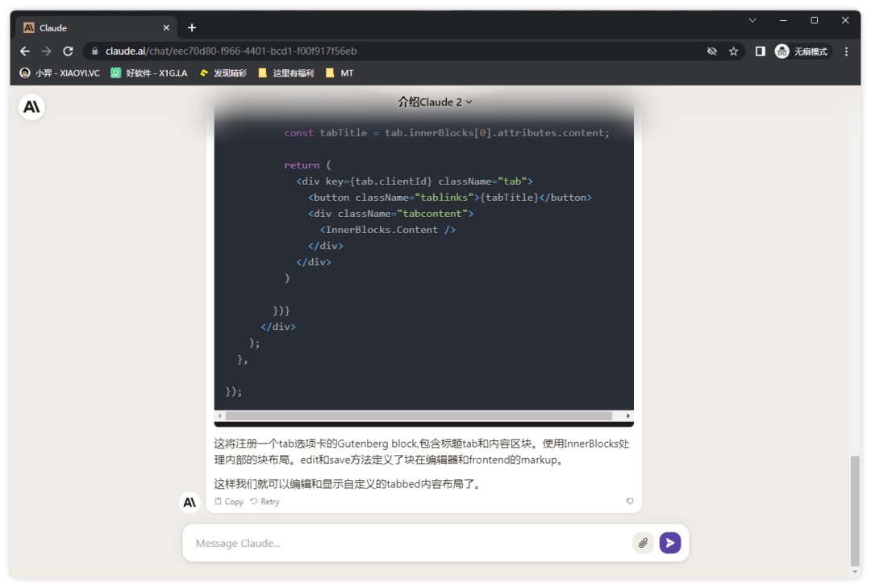Click the send message arrow button

pyautogui.click(x=669, y=543)
